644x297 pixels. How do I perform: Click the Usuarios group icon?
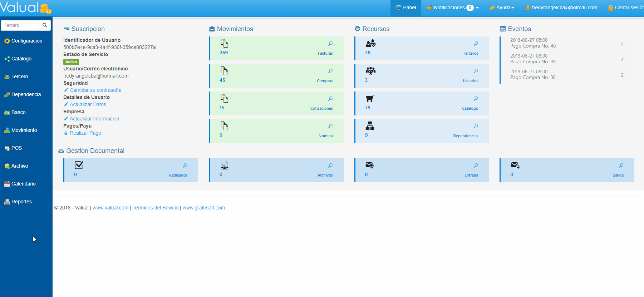tap(370, 71)
